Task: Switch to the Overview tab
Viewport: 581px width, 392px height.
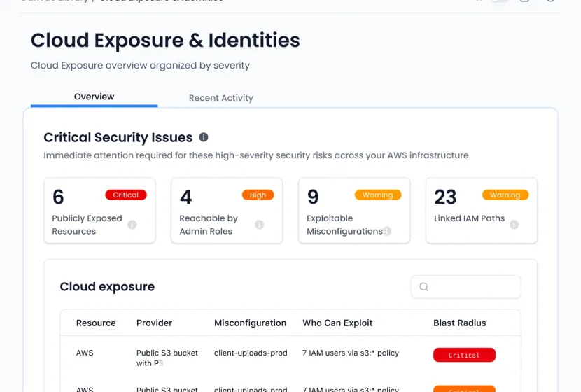Action: (94, 97)
